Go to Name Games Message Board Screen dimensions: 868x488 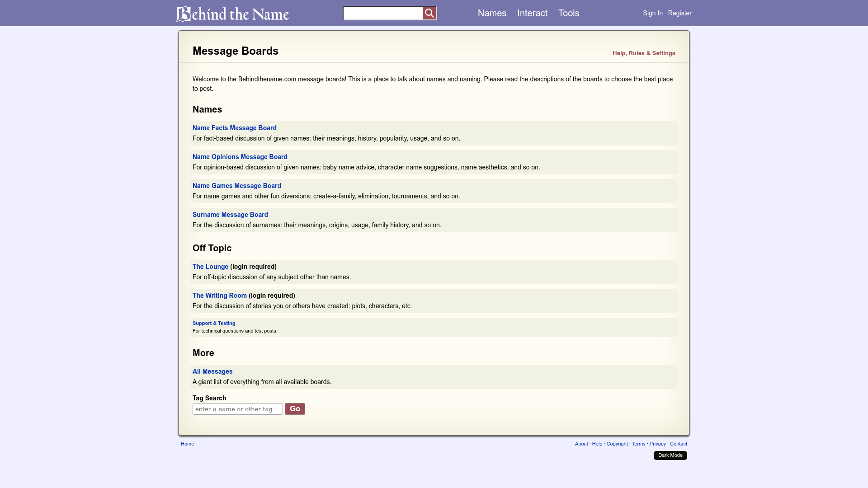(x=237, y=186)
